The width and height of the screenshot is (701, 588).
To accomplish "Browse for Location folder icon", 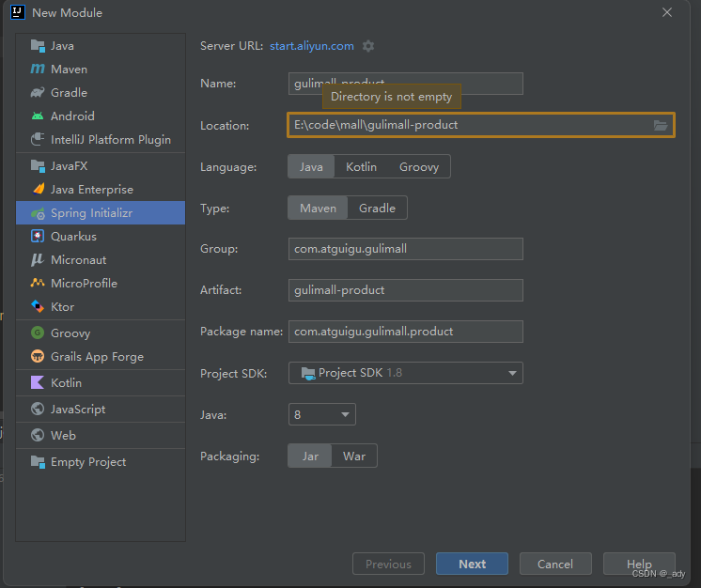I will [x=661, y=125].
